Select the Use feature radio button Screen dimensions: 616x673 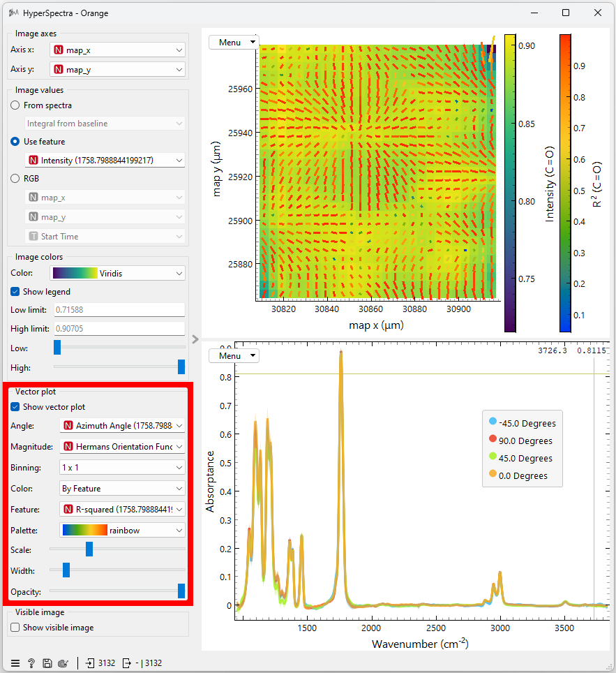point(15,141)
